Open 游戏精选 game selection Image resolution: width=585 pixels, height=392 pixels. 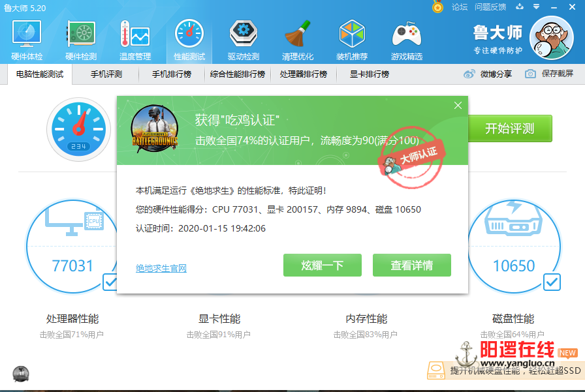406,40
